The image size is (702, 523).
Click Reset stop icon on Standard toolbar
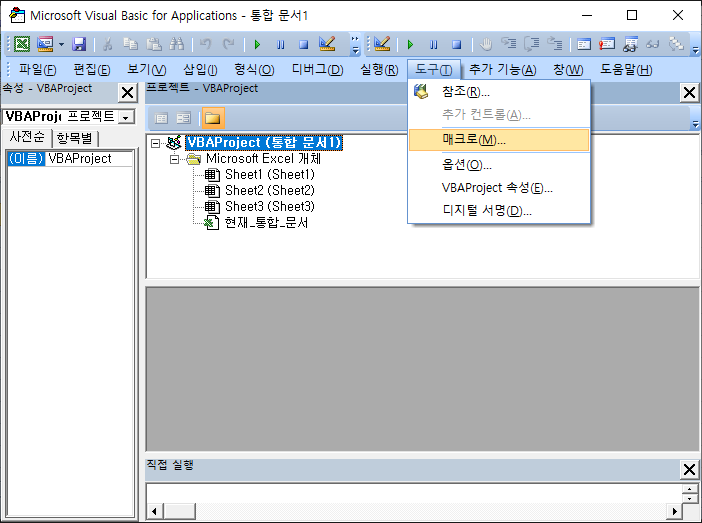pyautogui.click(x=304, y=44)
